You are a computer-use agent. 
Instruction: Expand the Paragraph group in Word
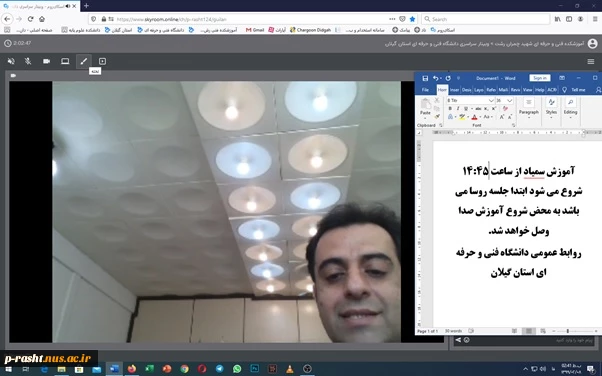coord(529,107)
